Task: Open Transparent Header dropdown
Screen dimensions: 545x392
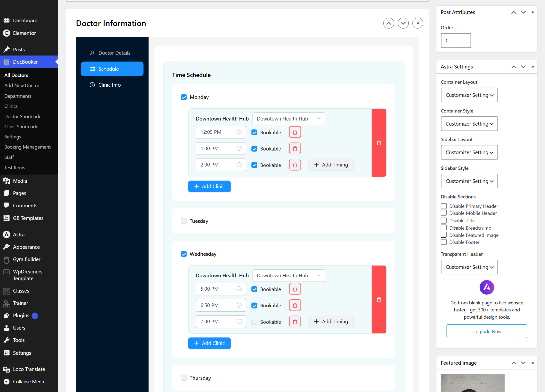Action: point(469,267)
